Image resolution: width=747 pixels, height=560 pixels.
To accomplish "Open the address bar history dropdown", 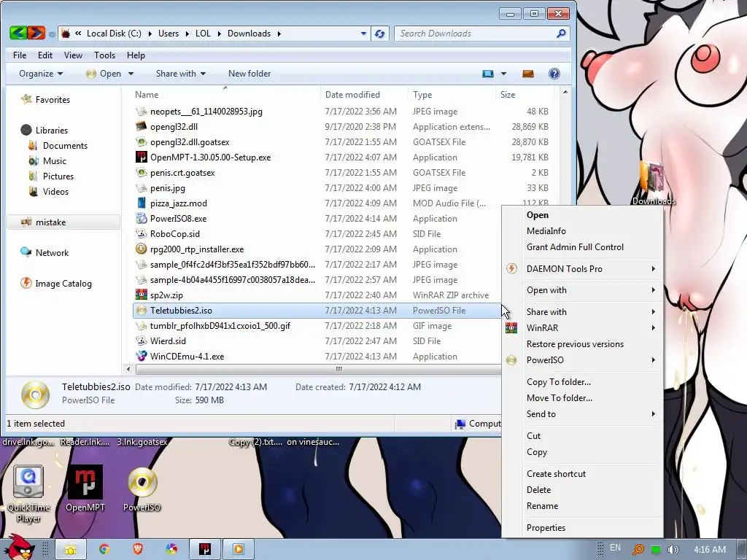I will [x=363, y=34].
